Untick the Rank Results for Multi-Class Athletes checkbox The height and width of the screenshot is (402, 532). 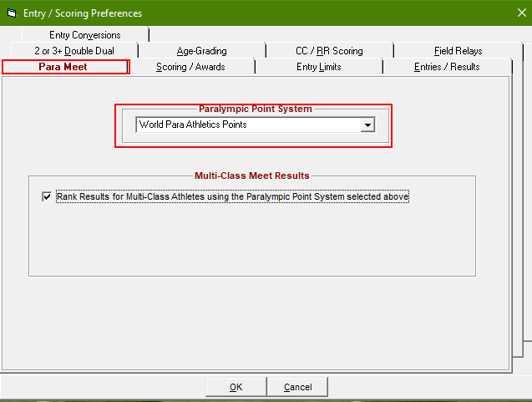pyautogui.click(x=46, y=197)
